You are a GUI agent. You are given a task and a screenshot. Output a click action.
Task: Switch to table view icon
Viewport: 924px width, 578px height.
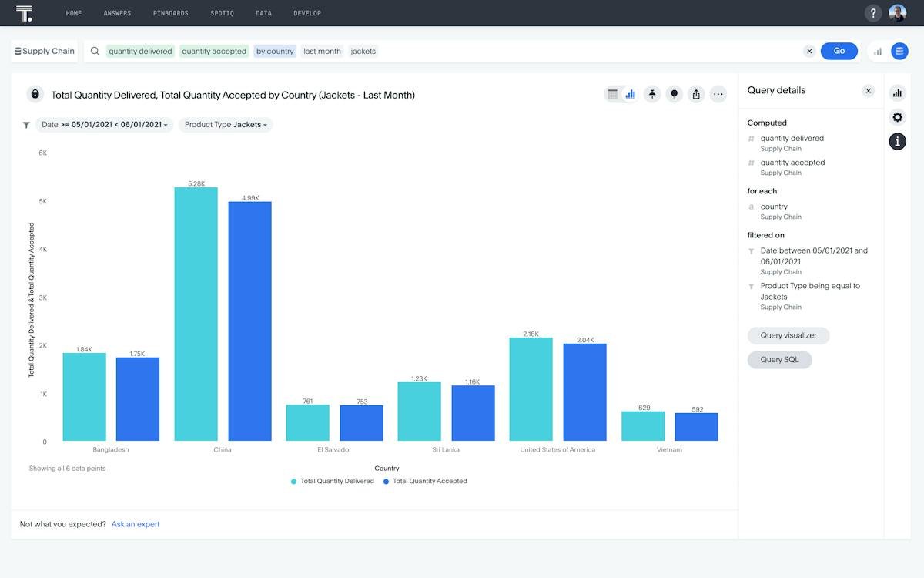[613, 94]
